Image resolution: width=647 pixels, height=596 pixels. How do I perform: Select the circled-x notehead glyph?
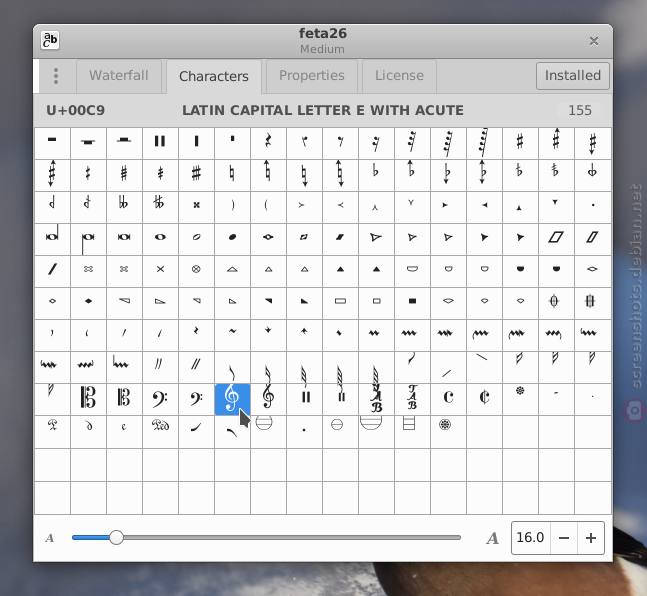(196, 271)
